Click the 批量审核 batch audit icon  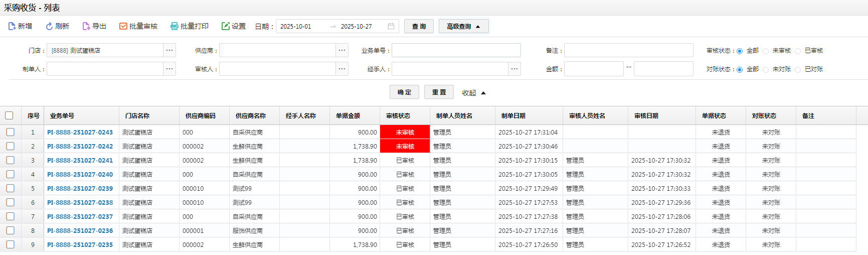click(x=123, y=26)
